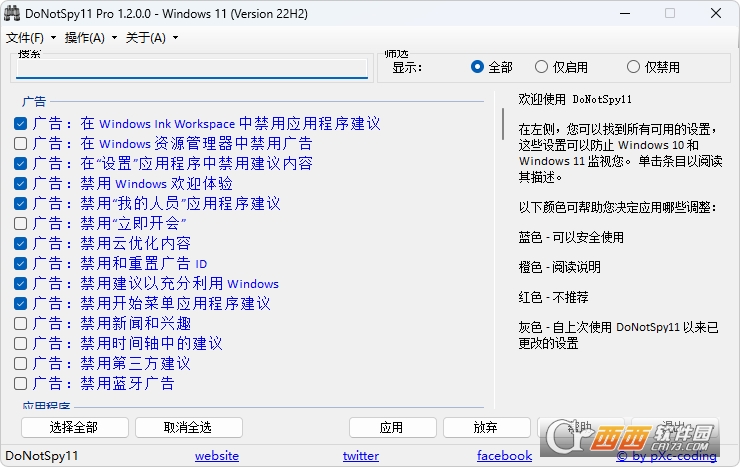Viewport: 740px width, 467px height.
Task: Open the website link
Action: (x=217, y=456)
